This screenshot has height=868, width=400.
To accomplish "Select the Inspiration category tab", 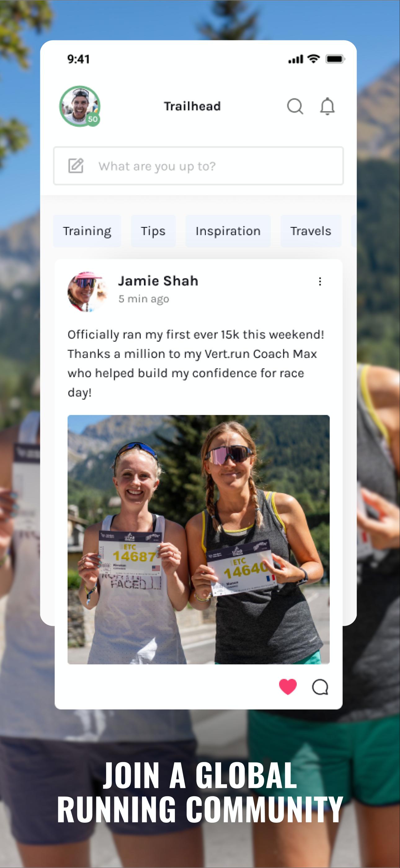I will coord(228,231).
